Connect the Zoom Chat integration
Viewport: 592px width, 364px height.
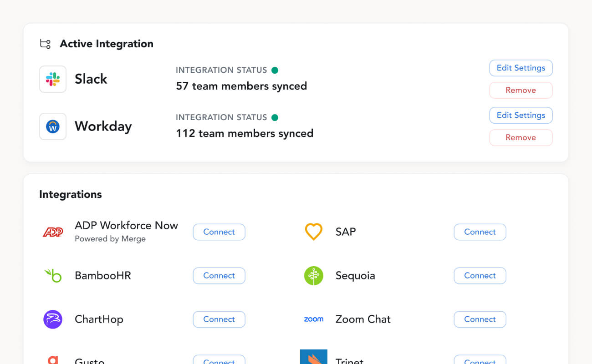tap(480, 319)
